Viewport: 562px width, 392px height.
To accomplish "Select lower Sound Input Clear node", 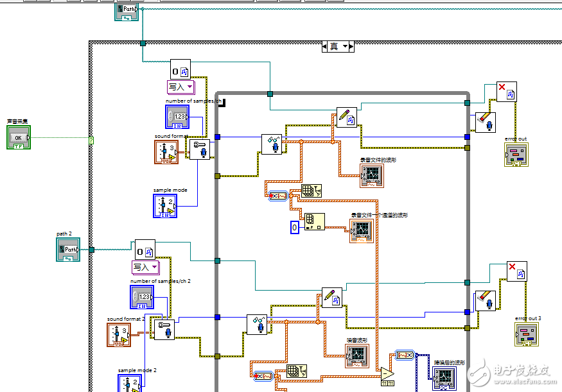I will coord(486,301).
